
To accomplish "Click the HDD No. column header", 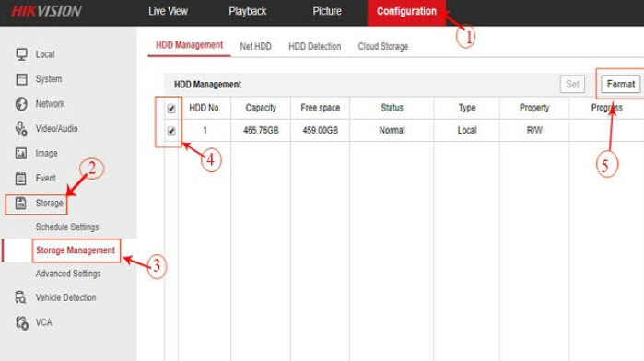I will 205,108.
